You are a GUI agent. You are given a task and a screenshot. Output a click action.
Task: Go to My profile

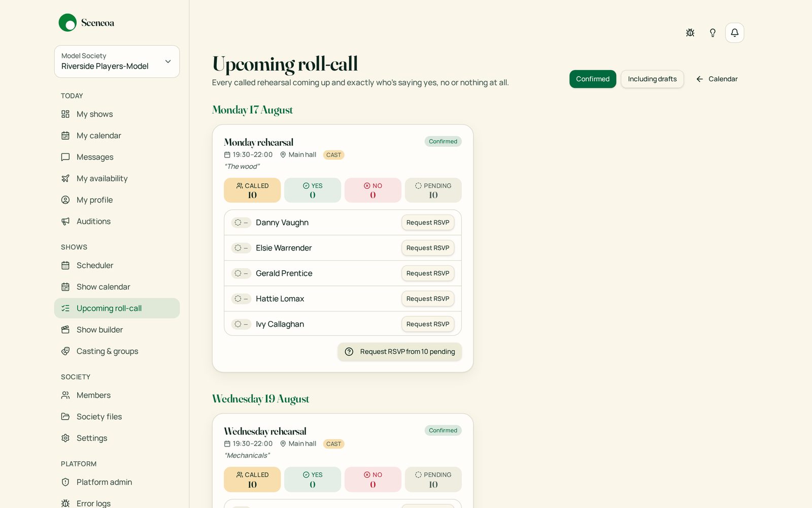tap(117, 200)
